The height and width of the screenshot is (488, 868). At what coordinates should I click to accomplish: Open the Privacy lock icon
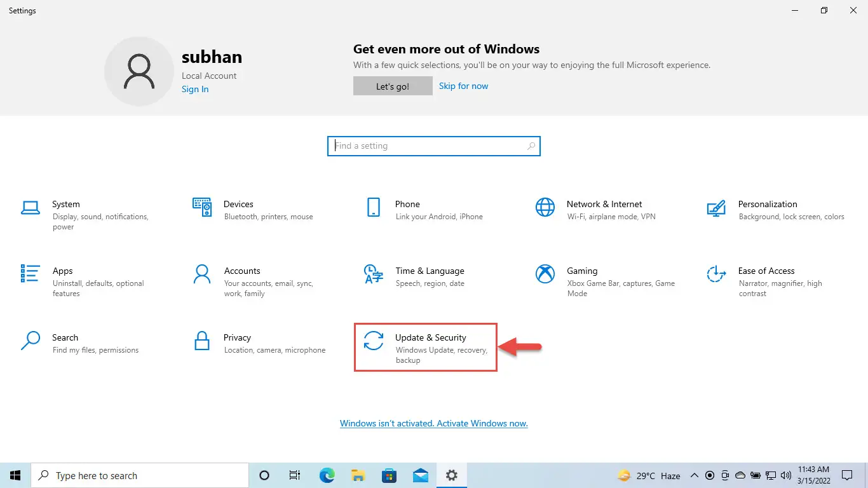point(202,341)
